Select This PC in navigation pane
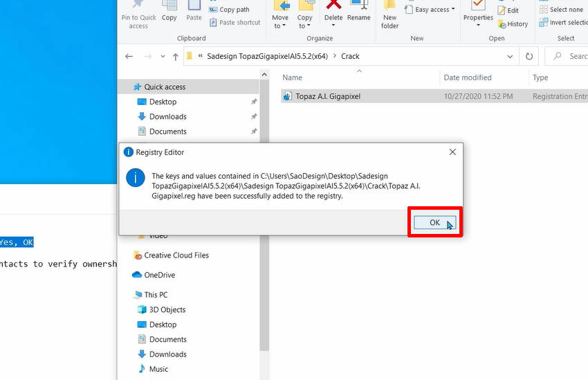This screenshot has width=588, height=380. [156, 295]
